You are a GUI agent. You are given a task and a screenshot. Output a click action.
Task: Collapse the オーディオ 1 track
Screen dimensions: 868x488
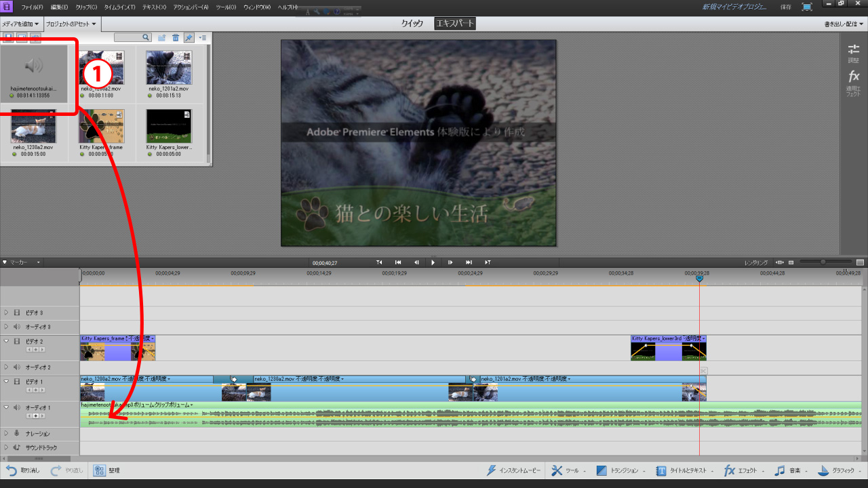pyautogui.click(x=6, y=407)
